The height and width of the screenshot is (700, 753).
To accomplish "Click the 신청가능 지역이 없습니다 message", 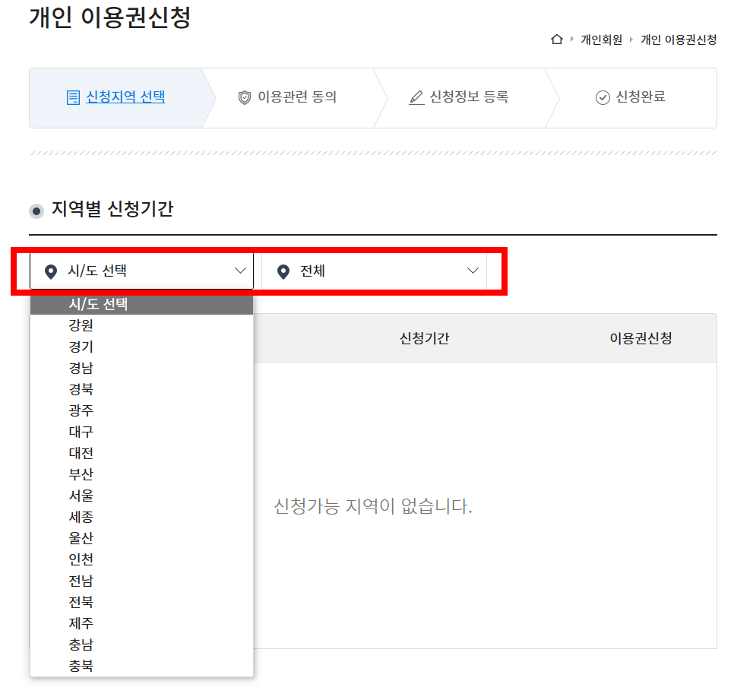I will click(x=373, y=506).
